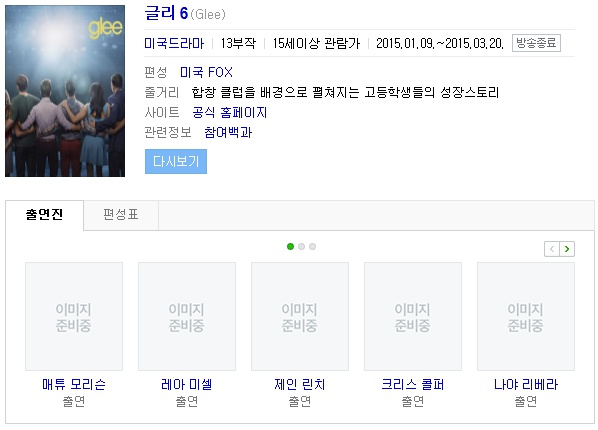
Task: Click the 미국드라마 category link
Action: click(174, 43)
